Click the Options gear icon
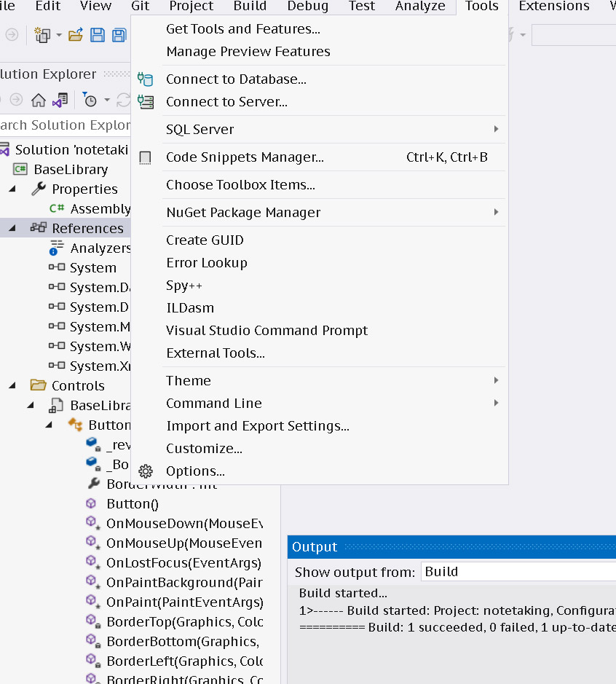This screenshot has height=684, width=616. [146, 471]
